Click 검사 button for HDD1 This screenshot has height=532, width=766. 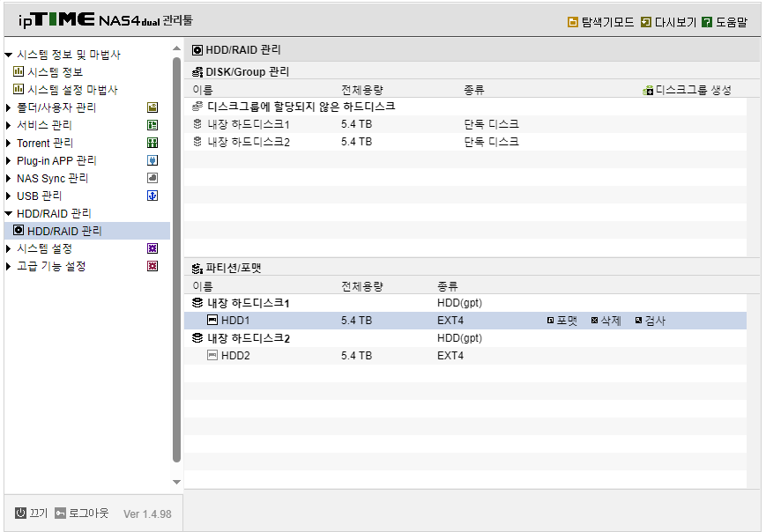651,321
